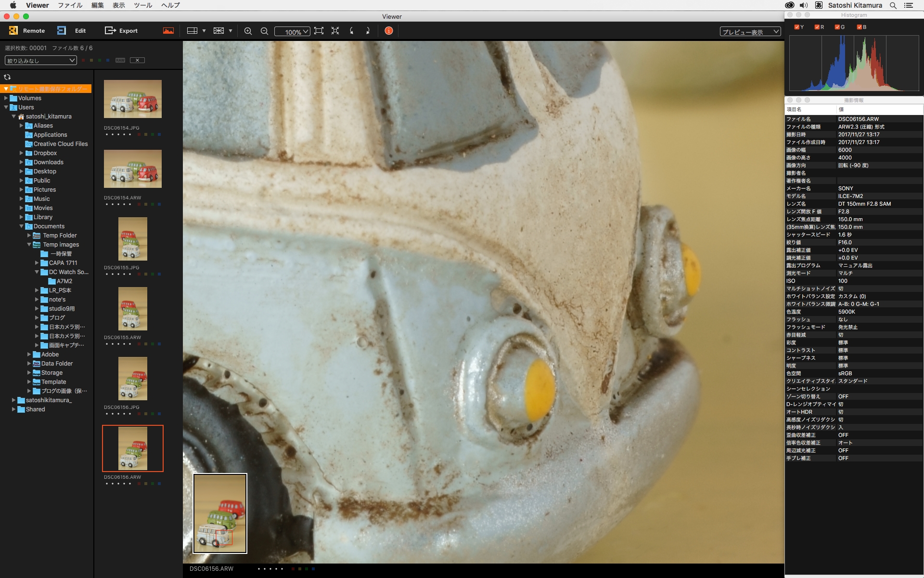Expand the Downloads folder
This screenshot has width=924, height=578.
click(x=21, y=162)
